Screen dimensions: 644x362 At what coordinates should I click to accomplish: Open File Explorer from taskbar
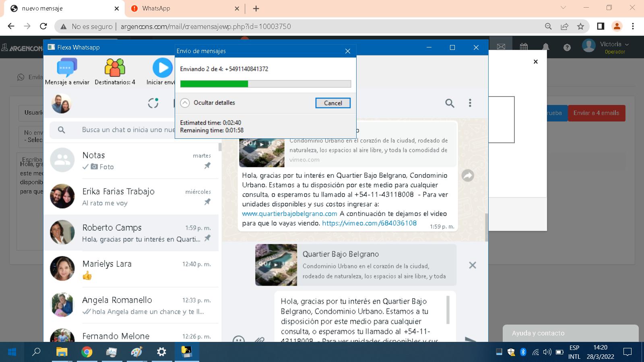click(62, 352)
